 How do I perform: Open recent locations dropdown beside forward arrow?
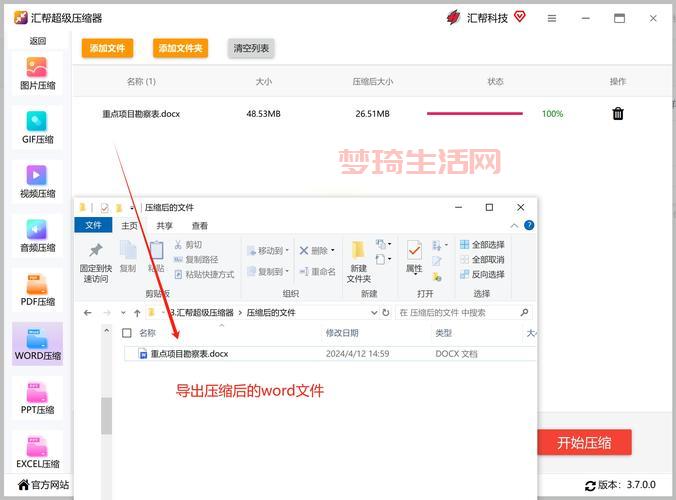click(123, 313)
